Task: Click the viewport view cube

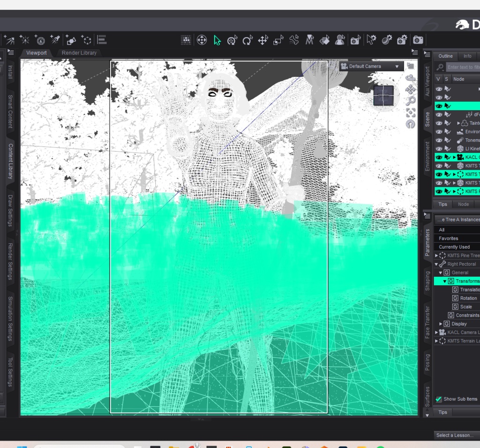Action: [x=383, y=96]
